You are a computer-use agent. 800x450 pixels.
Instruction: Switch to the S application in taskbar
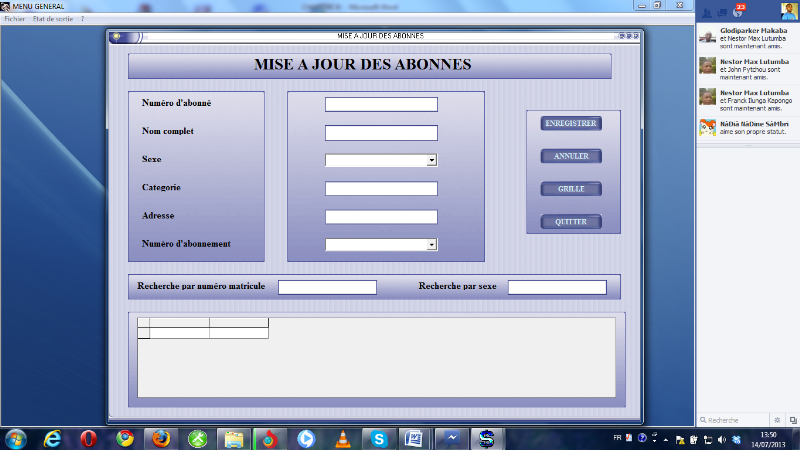pyautogui.click(x=487, y=439)
